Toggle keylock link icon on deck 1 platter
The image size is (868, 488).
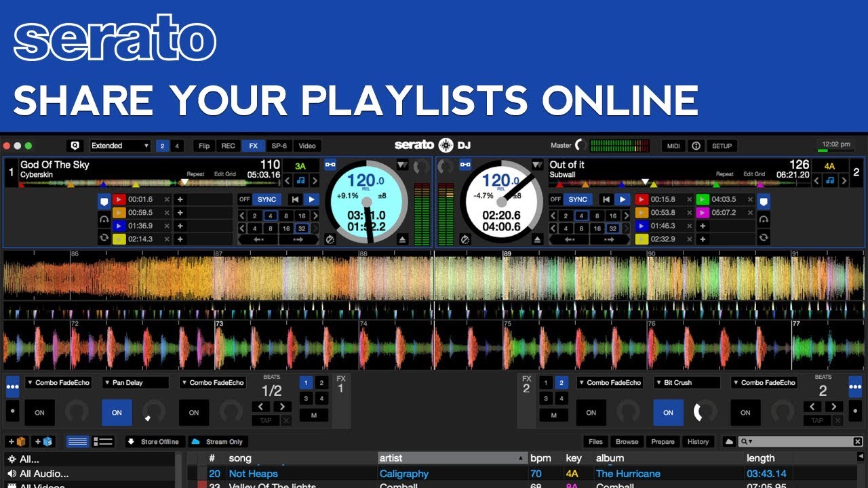click(330, 165)
